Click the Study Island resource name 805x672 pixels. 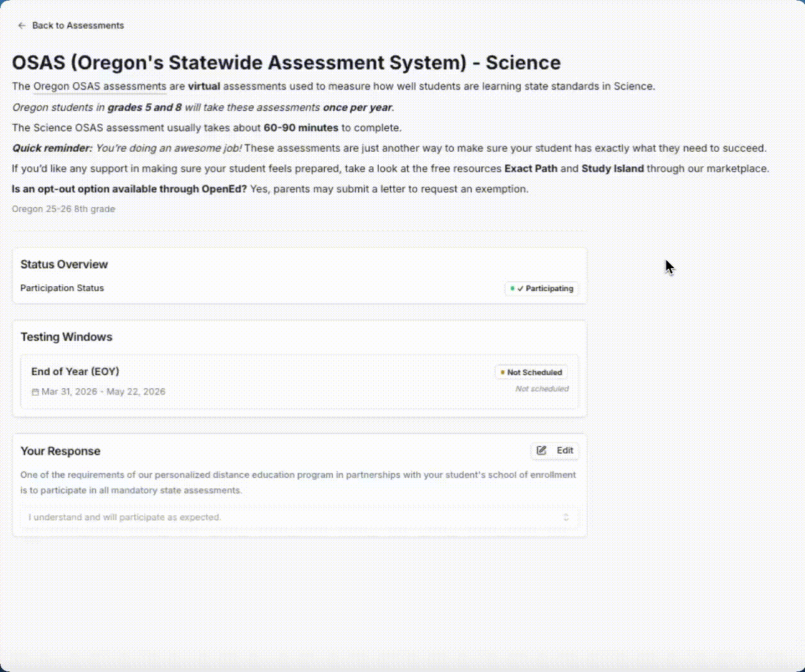pos(612,169)
